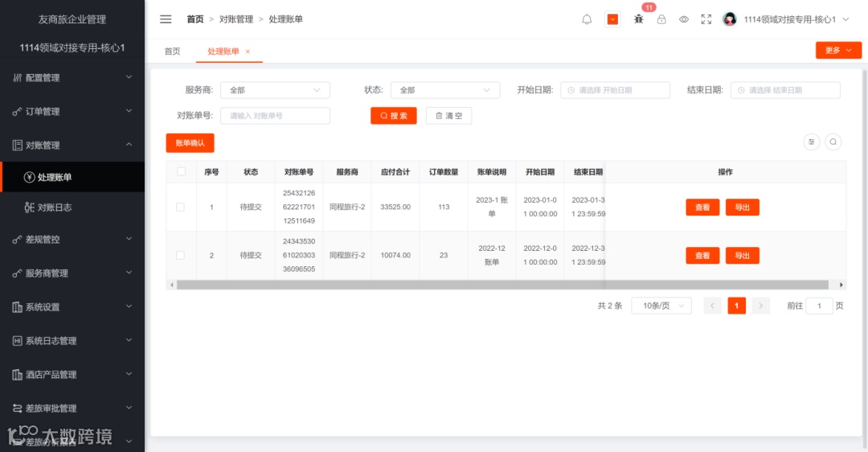Open 酒店产品管理 menu label
This screenshot has height=452, width=868.
51,375
